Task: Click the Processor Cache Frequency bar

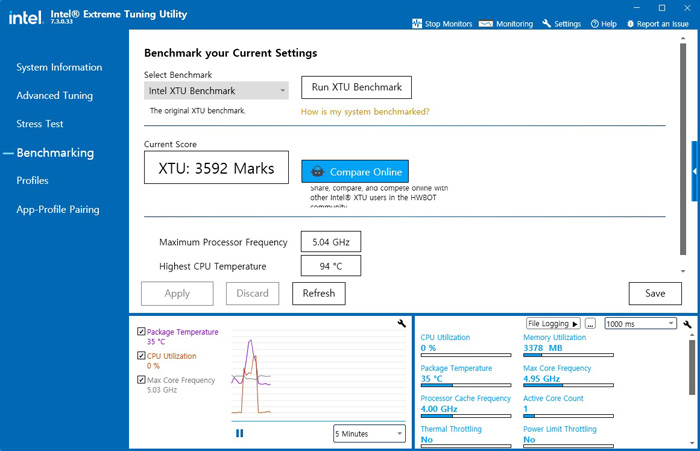Action: click(466, 416)
